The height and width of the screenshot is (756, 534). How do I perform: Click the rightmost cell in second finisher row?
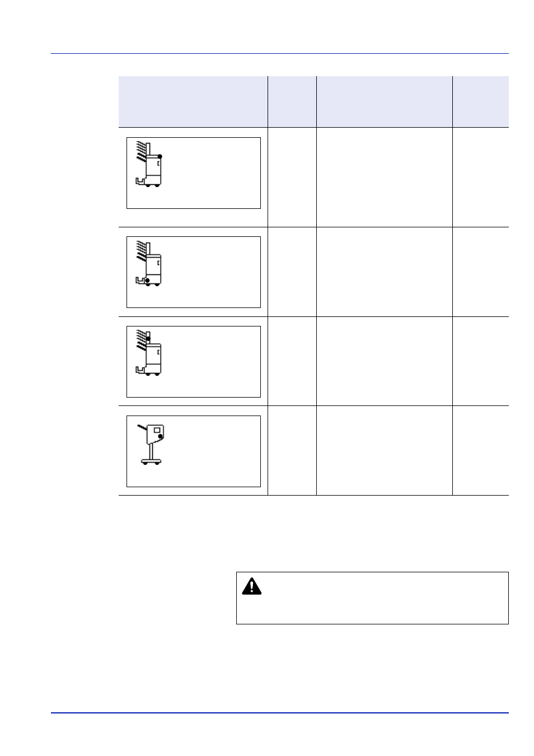tap(481, 272)
